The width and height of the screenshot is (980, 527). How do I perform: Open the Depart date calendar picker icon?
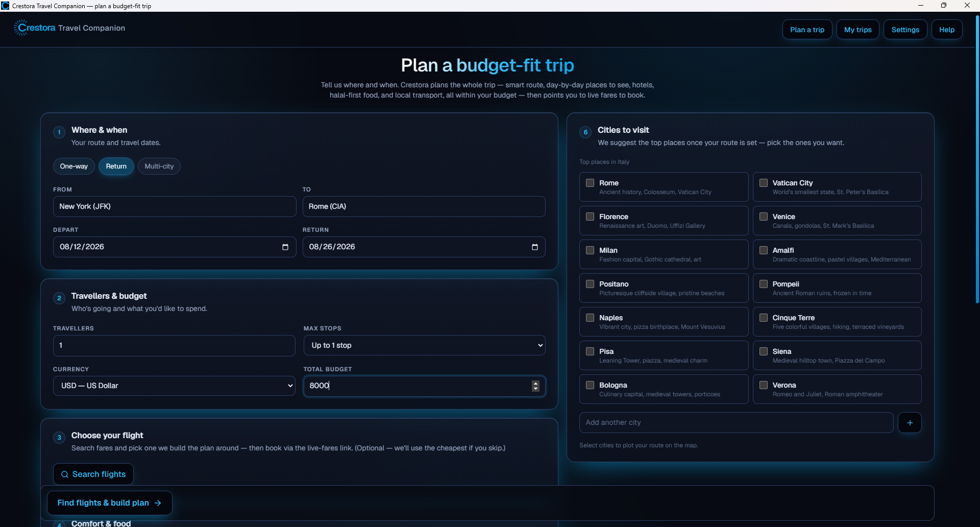click(285, 247)
